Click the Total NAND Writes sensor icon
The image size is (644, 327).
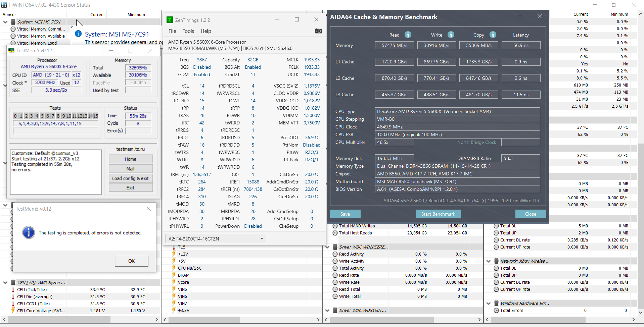tap(335, 226)
